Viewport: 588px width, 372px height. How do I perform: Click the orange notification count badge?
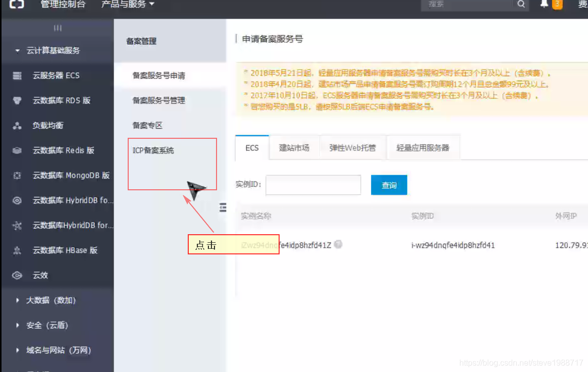tap(557, 4)
